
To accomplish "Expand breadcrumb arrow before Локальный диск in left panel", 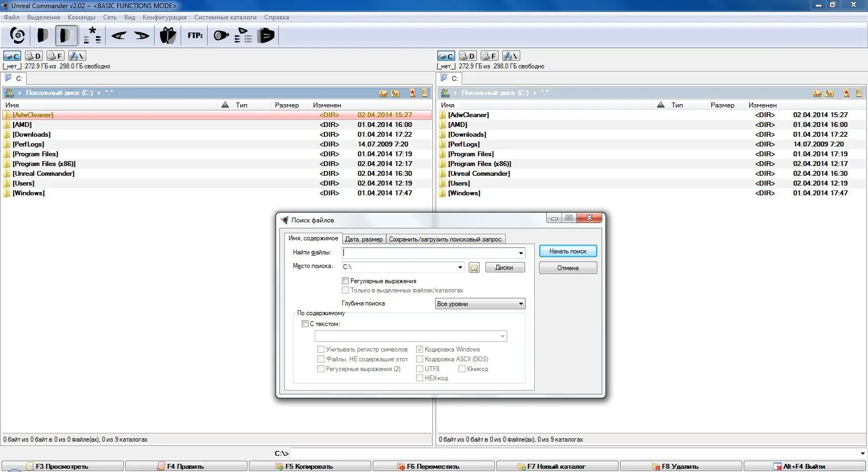I will coord(20,93).
